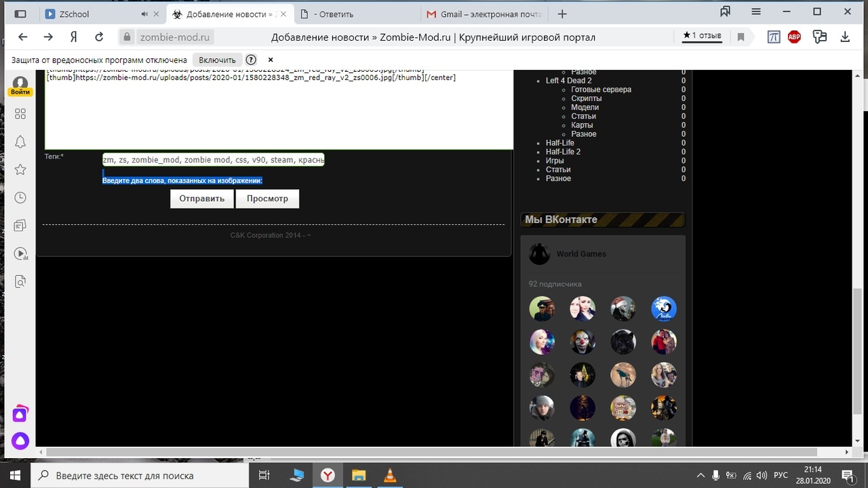The width and height of the screenshot is (868, 488).
Task: Open the services grid icon in sidebar
Action: click(x=20, y=114)
